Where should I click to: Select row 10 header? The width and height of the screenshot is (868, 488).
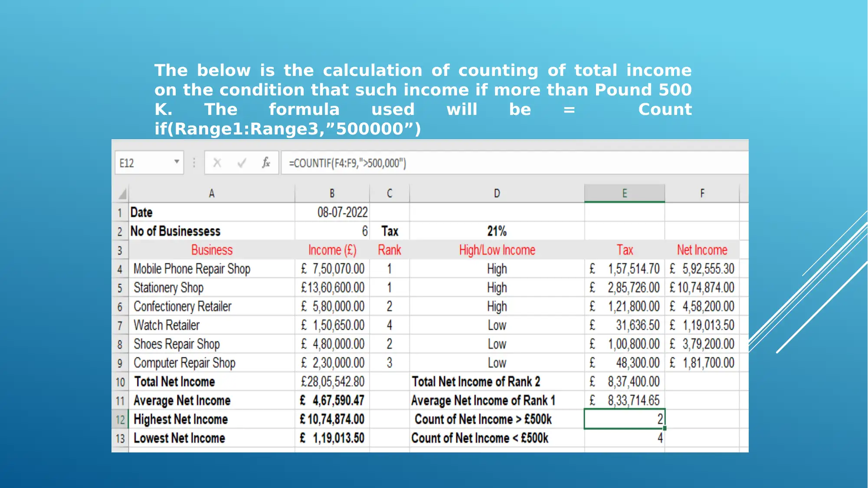tap(120, 382)
